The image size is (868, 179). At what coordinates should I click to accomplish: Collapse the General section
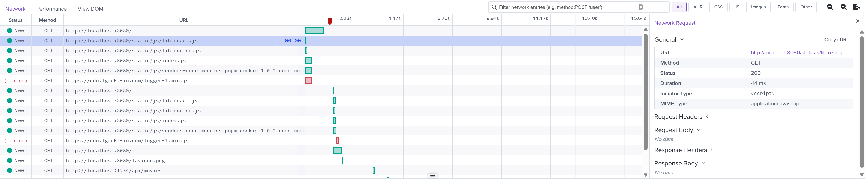coord(669,40)
